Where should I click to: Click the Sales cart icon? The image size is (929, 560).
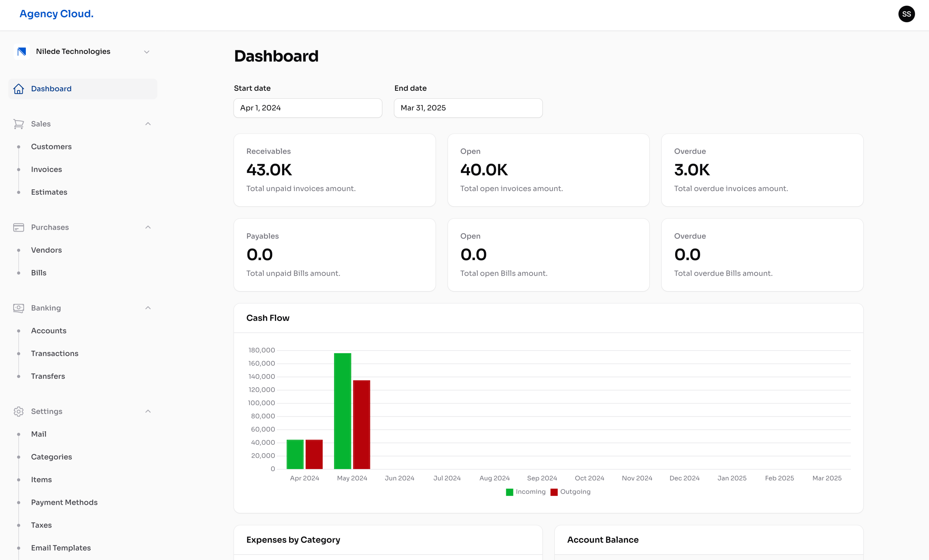[19, 124]
